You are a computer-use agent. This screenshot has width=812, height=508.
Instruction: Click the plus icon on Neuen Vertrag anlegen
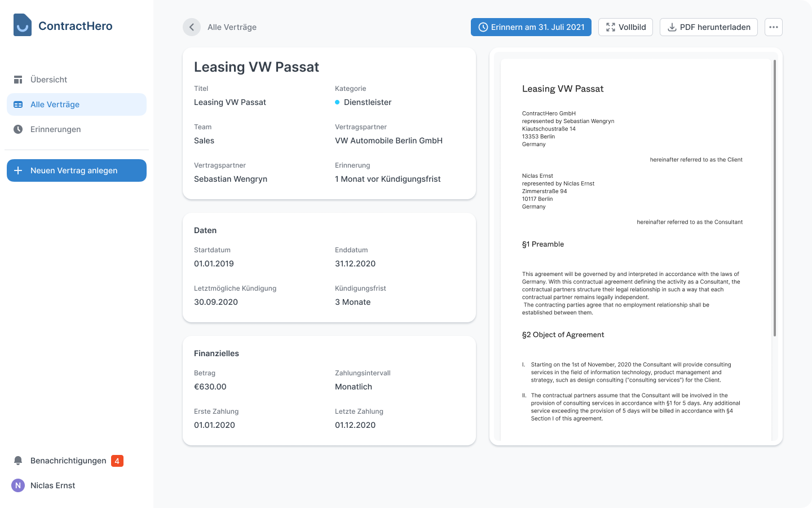tap(18, 170)
